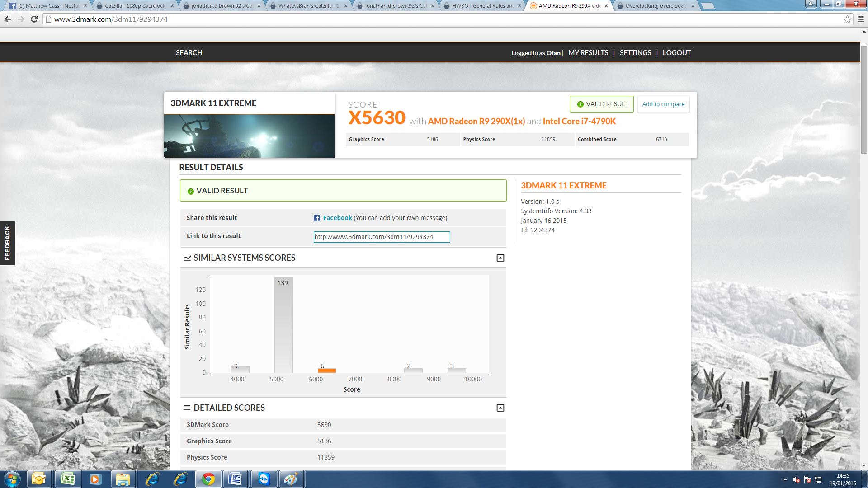868x488 pixels.
Task: Click the Show Desktop button
Action: pos(864,479)
